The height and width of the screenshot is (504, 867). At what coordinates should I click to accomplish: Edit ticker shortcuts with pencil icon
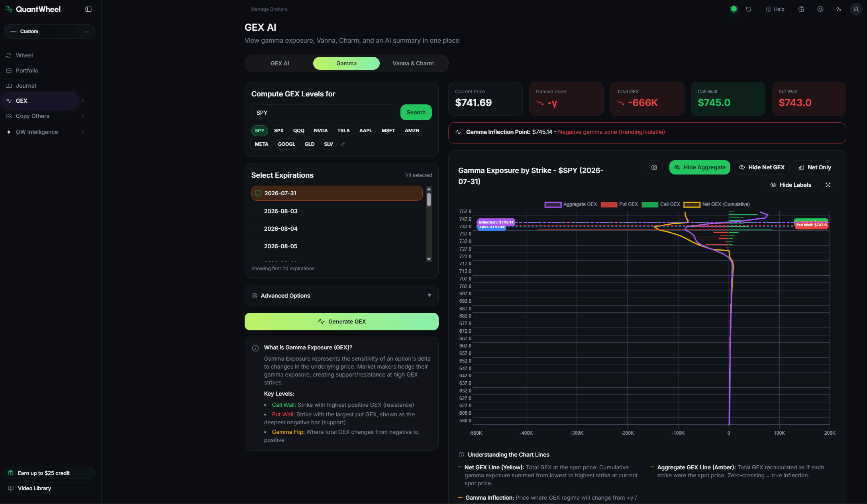(343, 144)
